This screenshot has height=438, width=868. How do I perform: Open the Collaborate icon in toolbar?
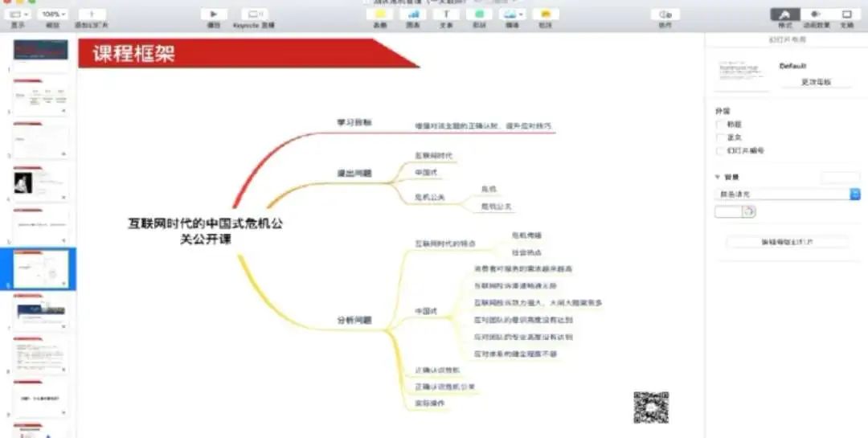665,14
